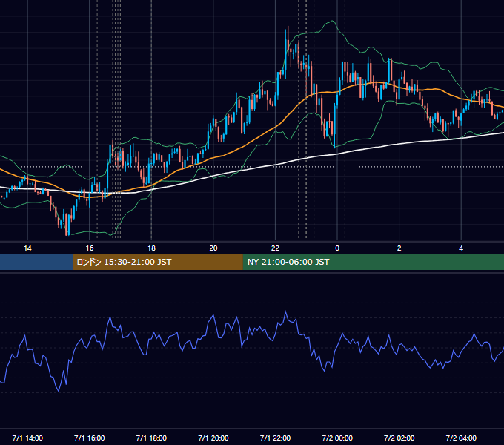The width and height of the screenshot is (504, 445).
Task: Click the 20 hour axis label
Action: pyautogui.click(x=213, y=248)
